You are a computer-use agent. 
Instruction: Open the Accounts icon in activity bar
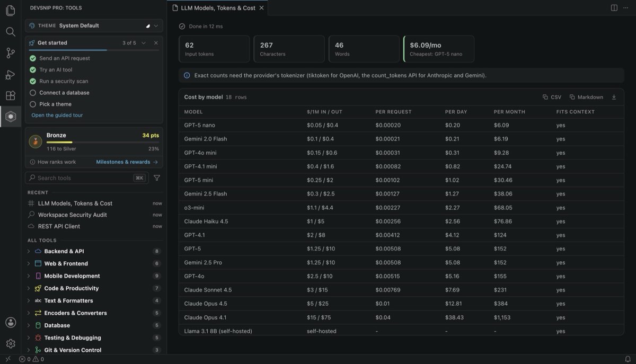(x=11, y=322)
